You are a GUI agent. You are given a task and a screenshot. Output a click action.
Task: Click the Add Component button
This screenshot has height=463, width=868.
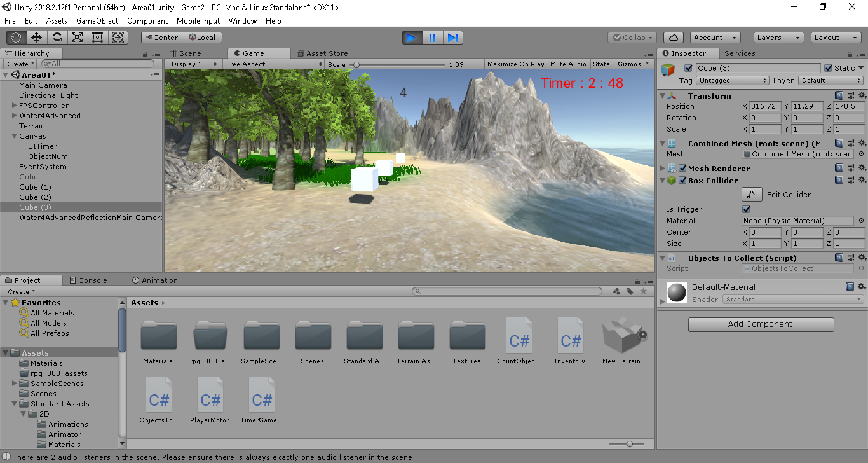761,324
